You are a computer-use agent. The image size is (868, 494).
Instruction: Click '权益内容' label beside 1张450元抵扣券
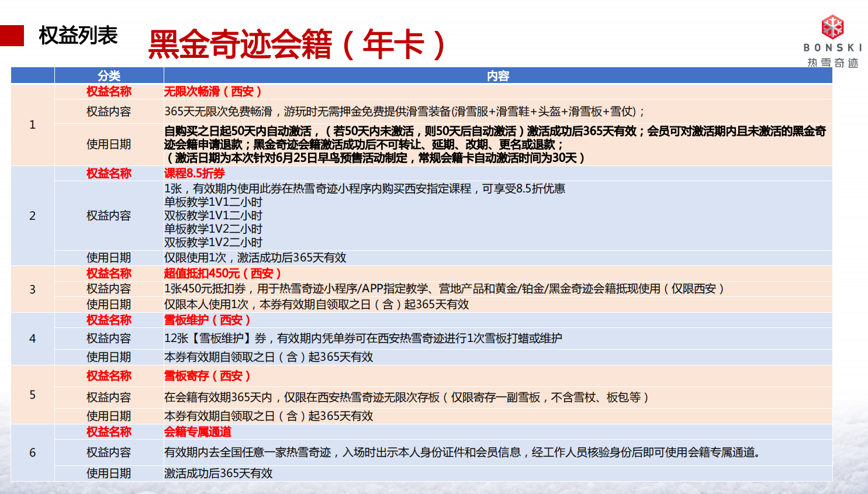tap(109, 289)
